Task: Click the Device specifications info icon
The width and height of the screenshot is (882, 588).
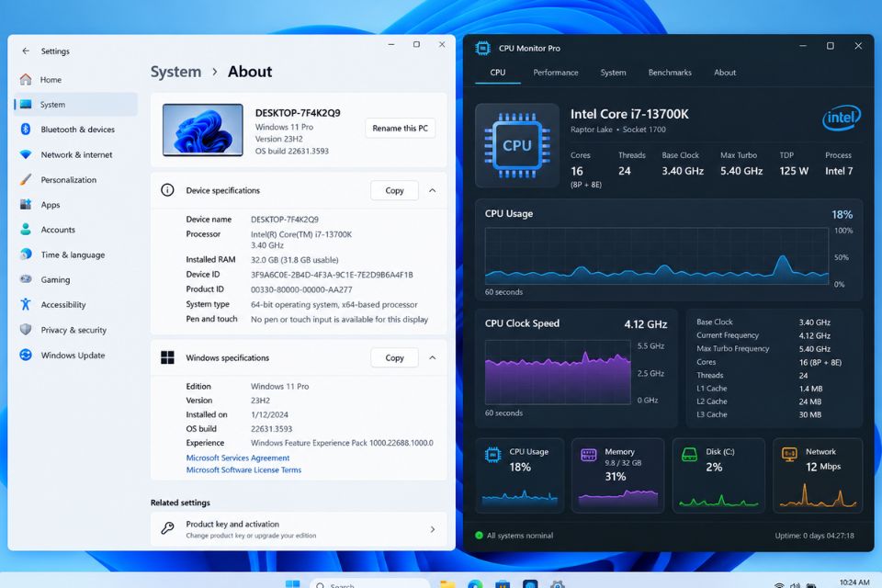Action: 167,190
